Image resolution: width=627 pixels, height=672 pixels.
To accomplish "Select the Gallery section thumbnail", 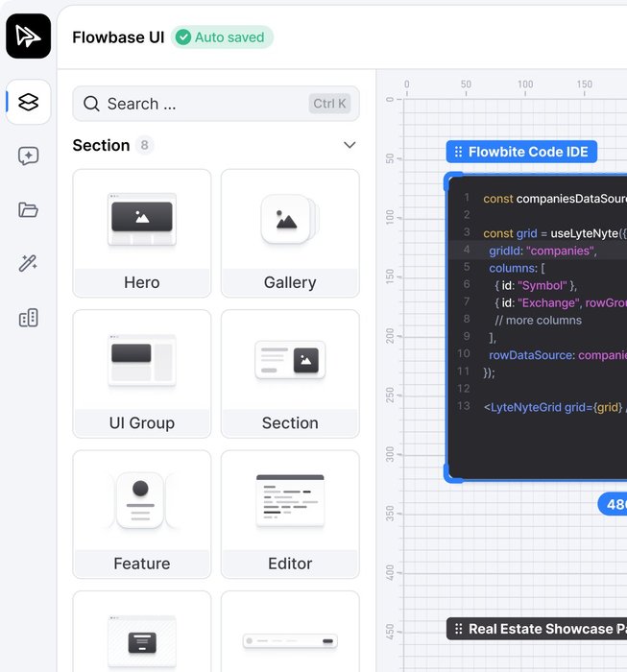I will click(x=290, y=233).
